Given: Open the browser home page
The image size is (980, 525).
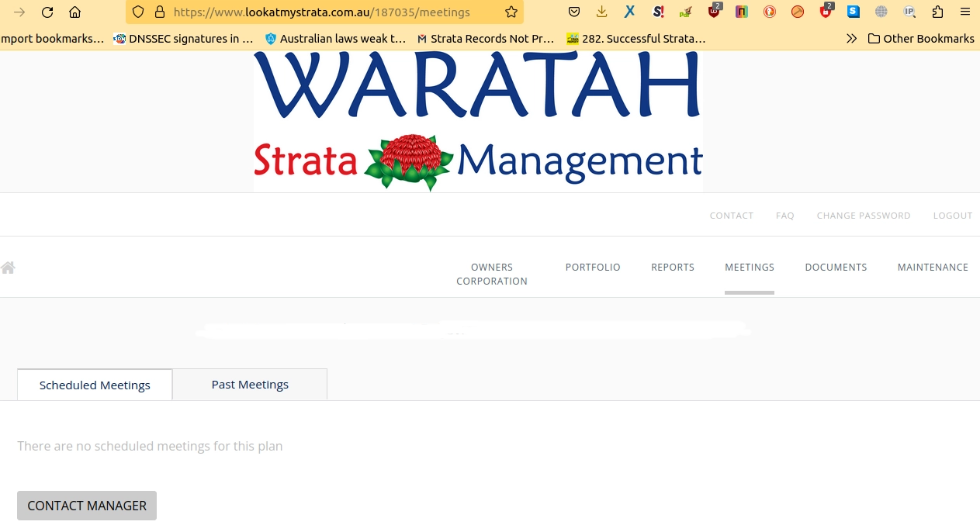Looking at the screenshot, I should tap(74, 12).
